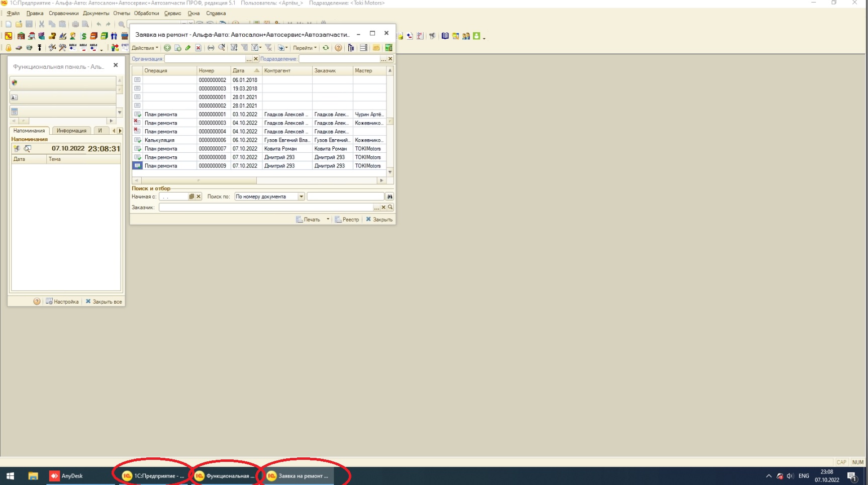Open calendar picker for 'Начиная с' field

click(191, 197)
